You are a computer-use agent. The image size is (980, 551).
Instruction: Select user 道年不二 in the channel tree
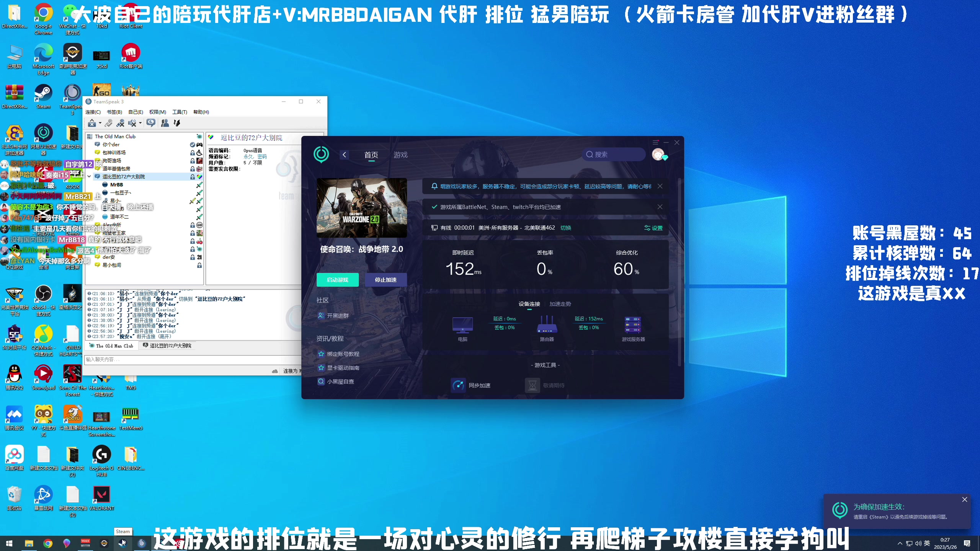[x=119, y=217]
